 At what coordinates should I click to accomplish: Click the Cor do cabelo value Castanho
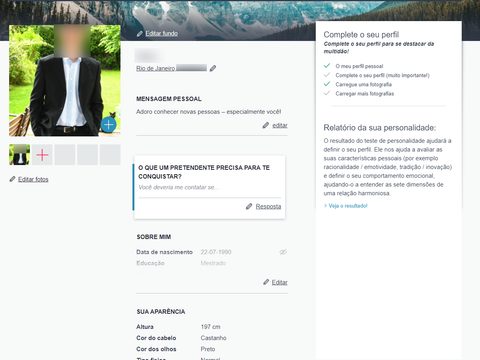(214, 338)
